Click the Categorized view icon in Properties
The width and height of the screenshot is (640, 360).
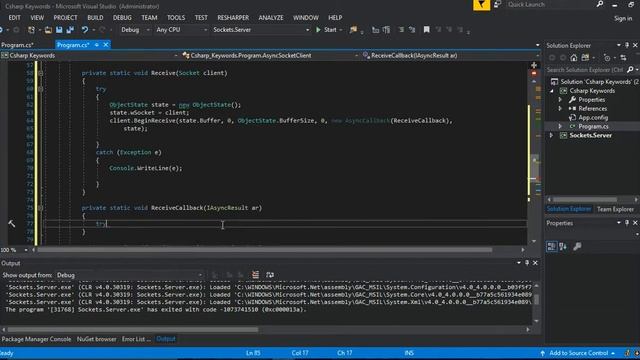551,246
